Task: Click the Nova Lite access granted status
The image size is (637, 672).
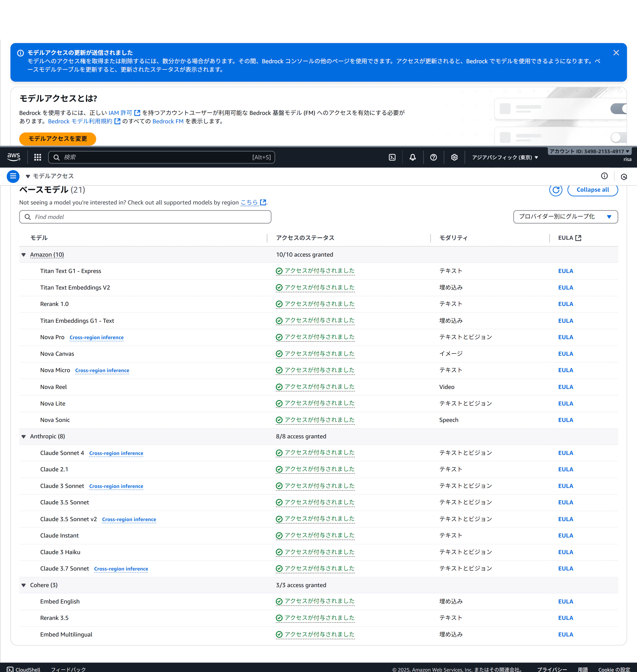Action: pyautogui.click(x=320, y=403)
